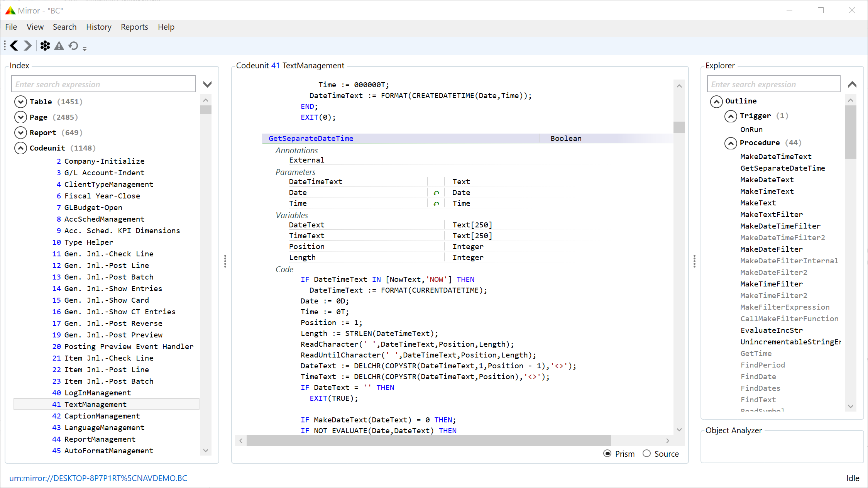Expand the Table node in Index
868x488 pixels.
(20, 102)
